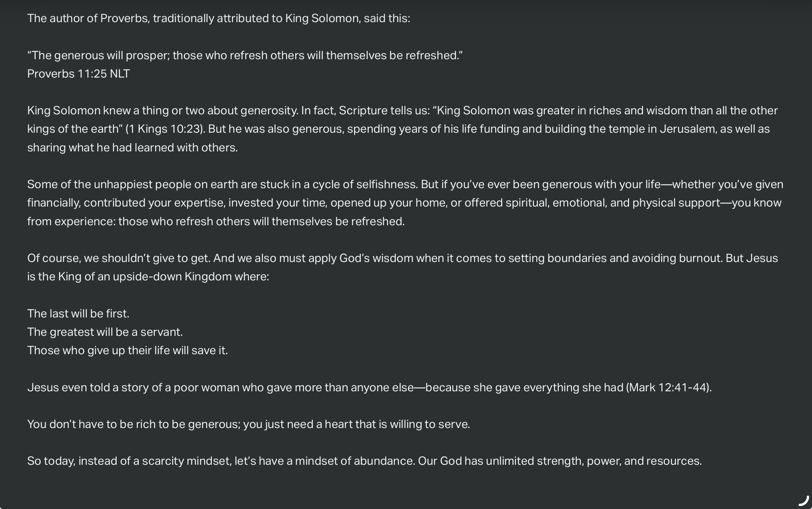
Task: Click the 'Proverbs 11:25 NLT' reference
Action: coord(79,74)
